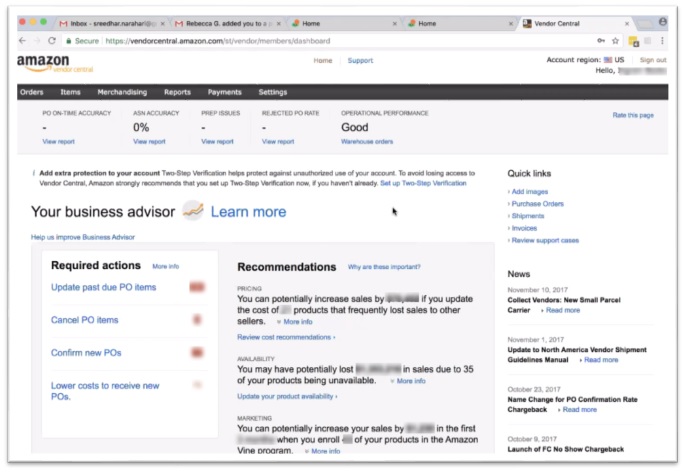Reload the page with the refresh icon
This screenshot has height=472, width=685.
point(52,41)
